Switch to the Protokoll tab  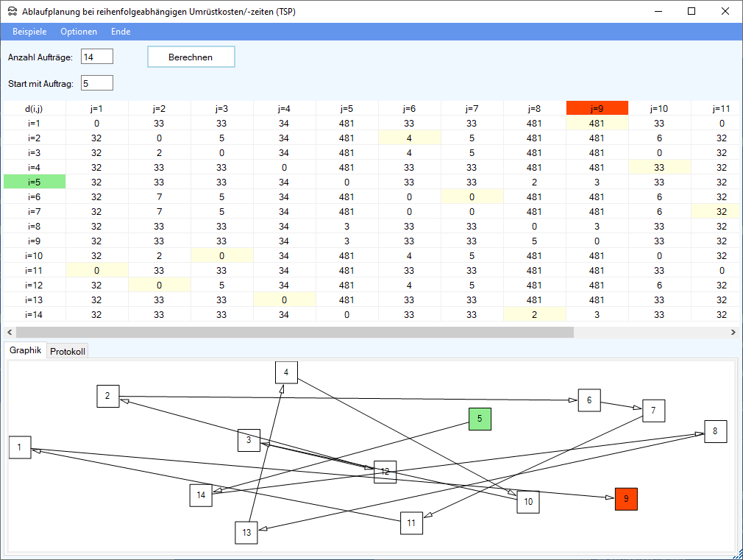68,351
